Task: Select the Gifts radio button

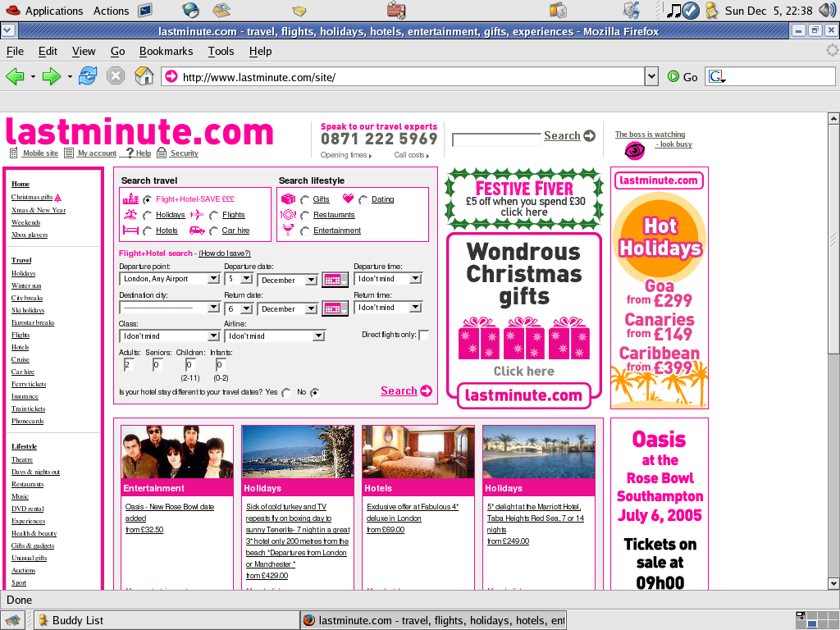Action: pyautogui.click(x=305, y=200)
